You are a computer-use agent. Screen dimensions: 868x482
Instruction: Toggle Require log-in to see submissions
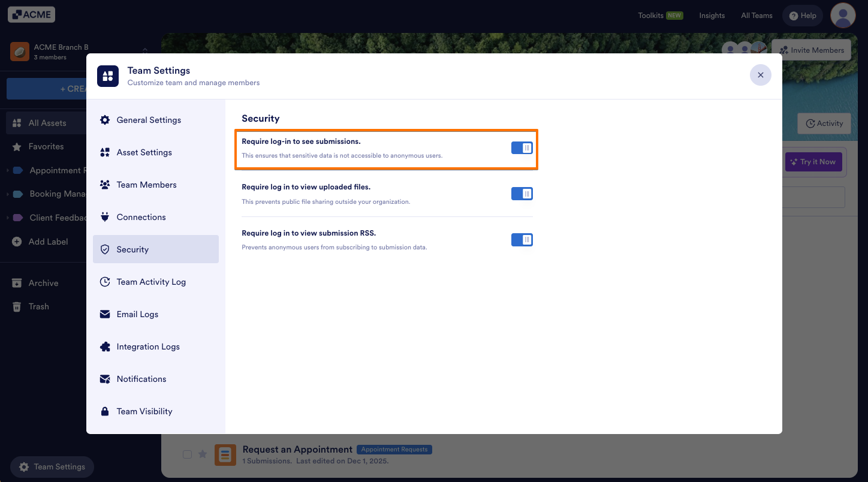(x=522, y=147)
